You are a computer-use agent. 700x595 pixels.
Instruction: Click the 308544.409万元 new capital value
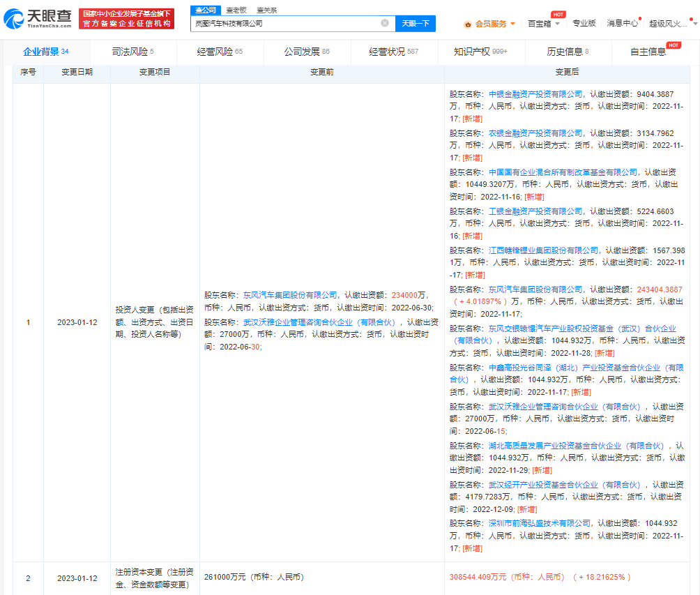507,577
